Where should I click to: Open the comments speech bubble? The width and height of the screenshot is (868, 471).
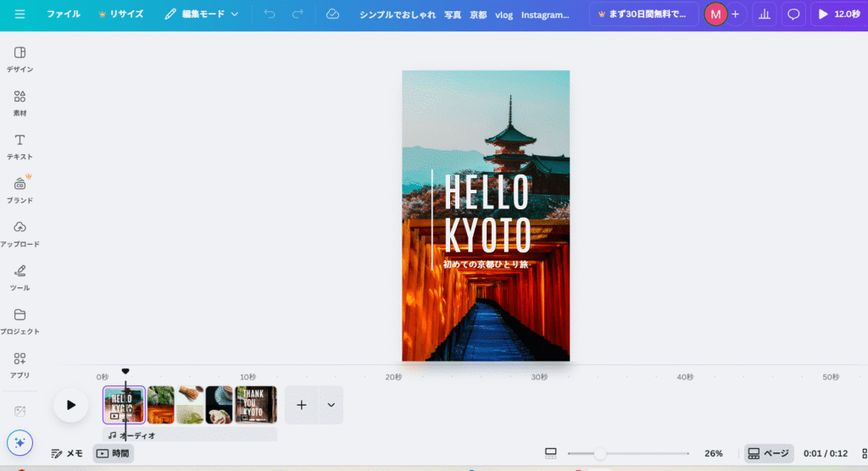pos(793,14)
